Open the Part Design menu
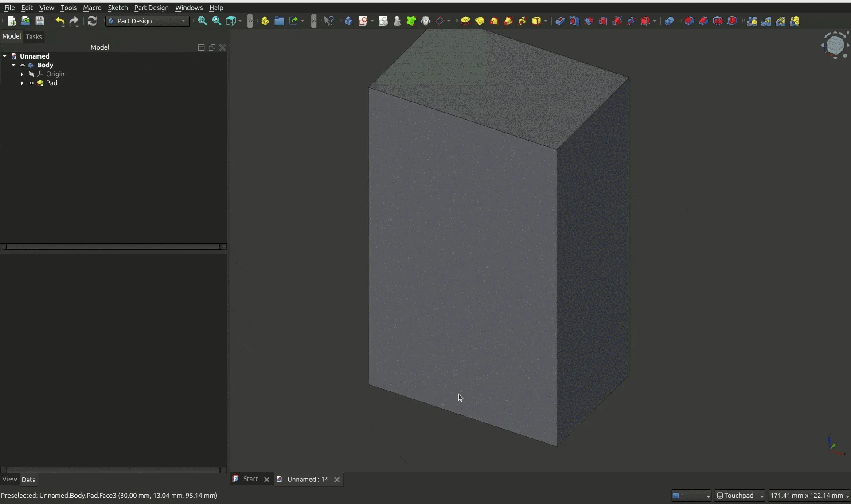The image size is (851, 504). click(152, 8)
